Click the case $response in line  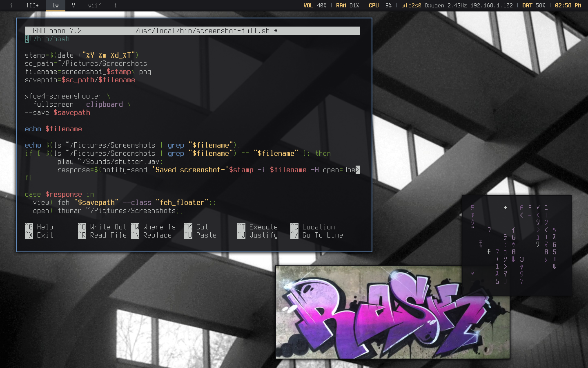(59, 194)
